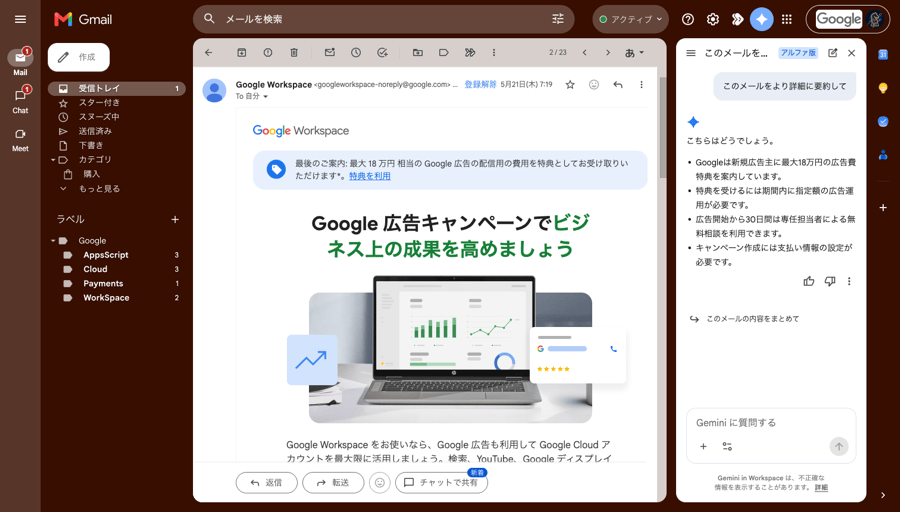This screenshot has height=512, width=900.
Task: Open the input tools あ dropdown
Action: point(634,53)
